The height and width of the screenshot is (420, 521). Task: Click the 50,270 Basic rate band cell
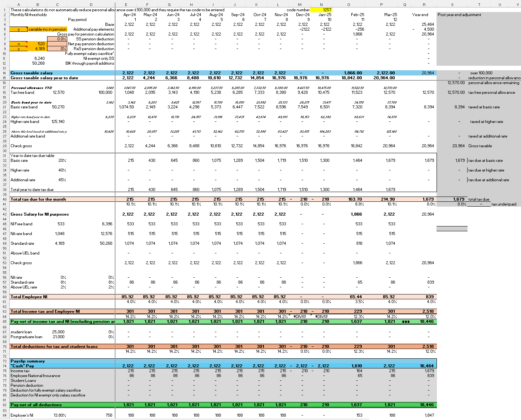click(x=58, y=107)
